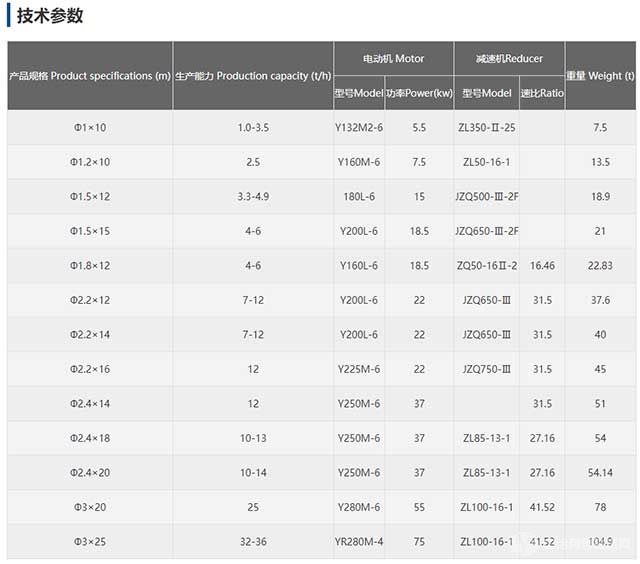This screenshot has height=564, width=640.
Task: Click the 功率Power(kw) subheader
Action: tap(419, 93)
